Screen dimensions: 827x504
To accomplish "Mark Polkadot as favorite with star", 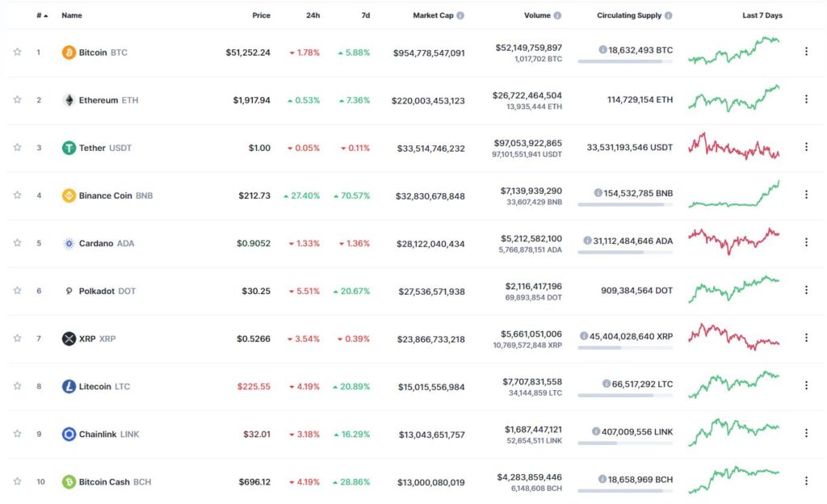I will 18,291.
